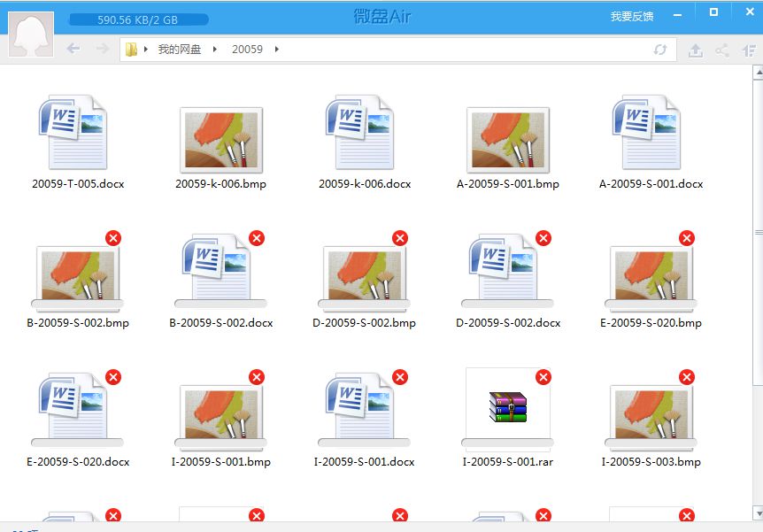Expand the arrow after 20059 in the path

276,50
